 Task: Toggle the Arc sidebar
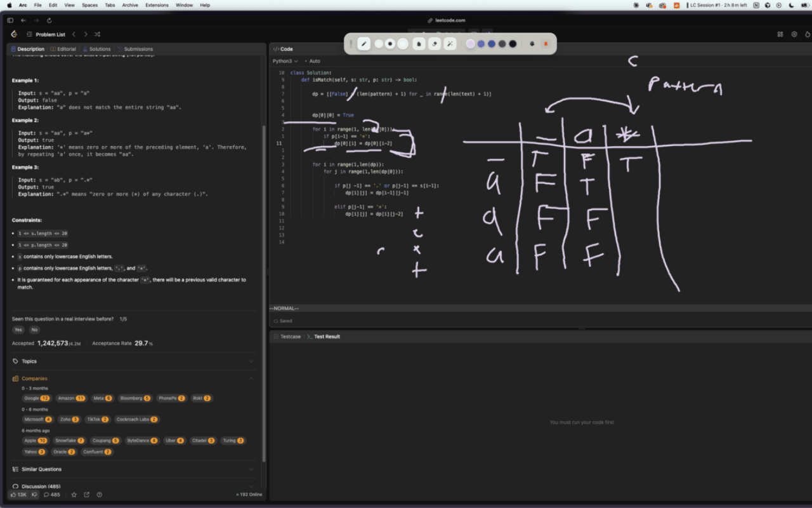[10, 20]
